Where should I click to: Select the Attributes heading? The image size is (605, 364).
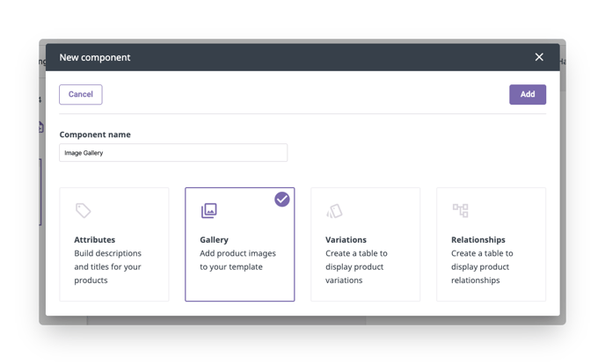click(x=95, y=240)
